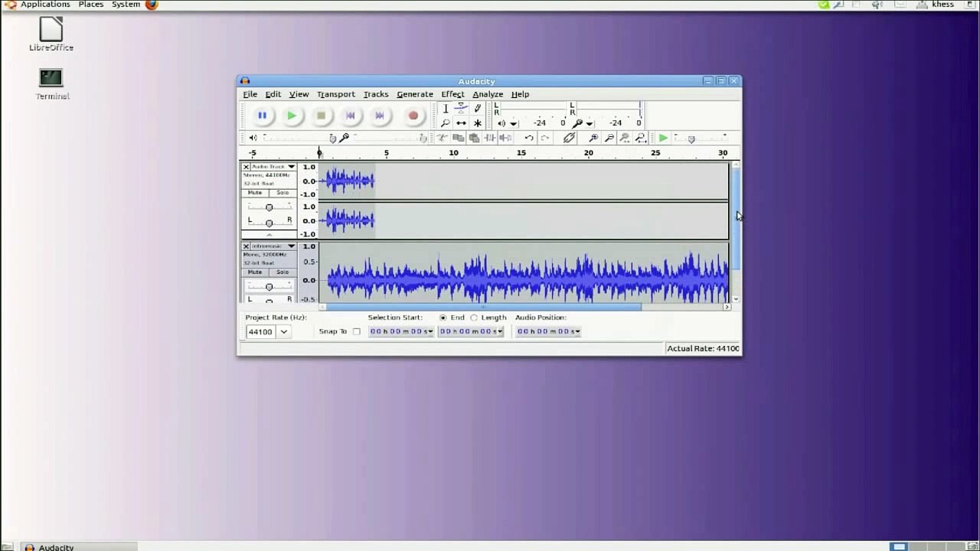Click the Play-at-speed green arrow
This screenshot has width=980, height=551.
pos(663,138)
